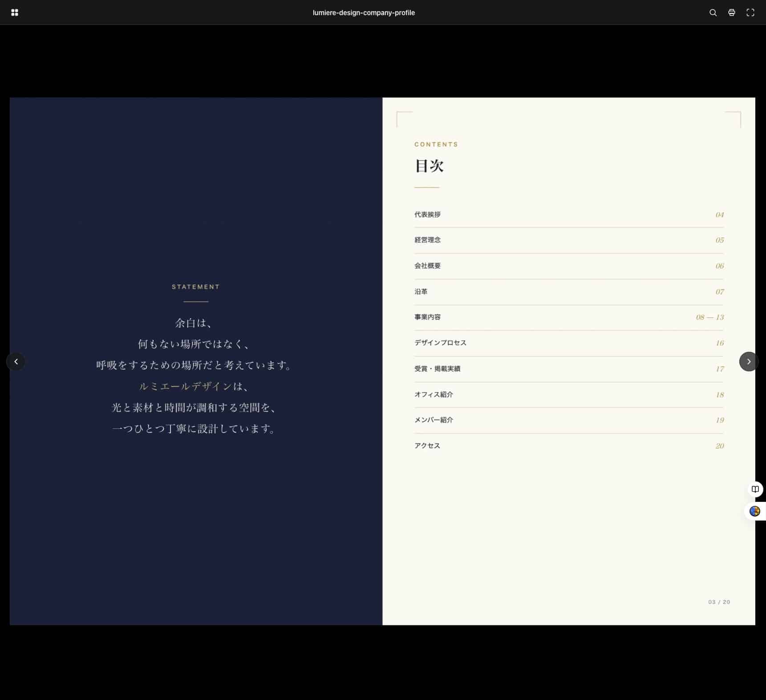Click page number 07
The width and height of the screenshot is (766, 700).
(720, 292)
